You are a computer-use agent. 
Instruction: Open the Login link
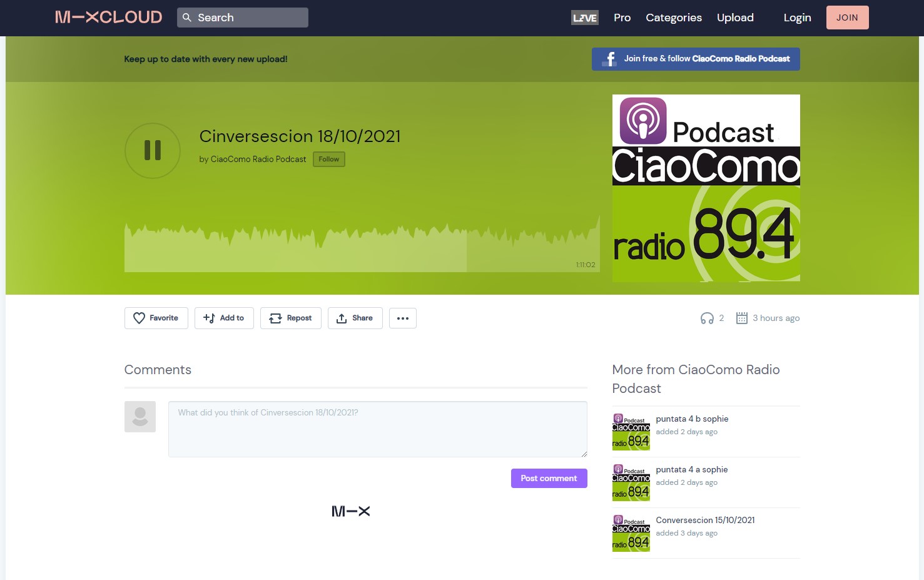tap(797, 18)
